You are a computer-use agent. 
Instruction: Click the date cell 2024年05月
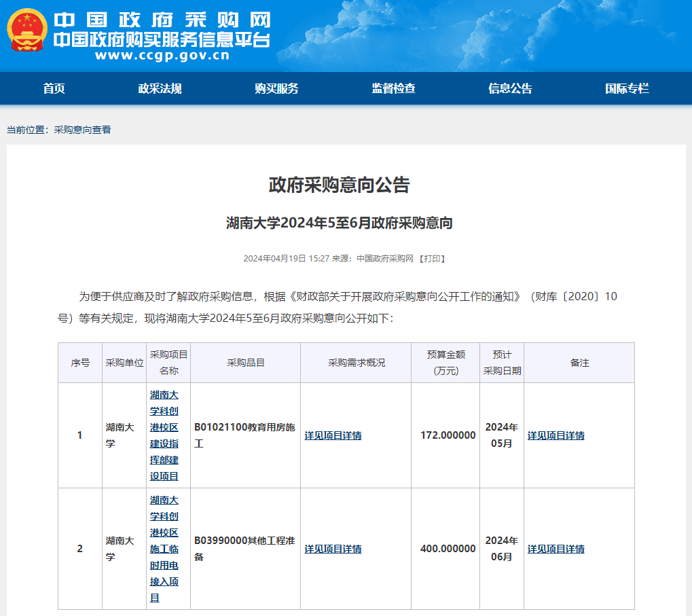(x=502, y=435)
